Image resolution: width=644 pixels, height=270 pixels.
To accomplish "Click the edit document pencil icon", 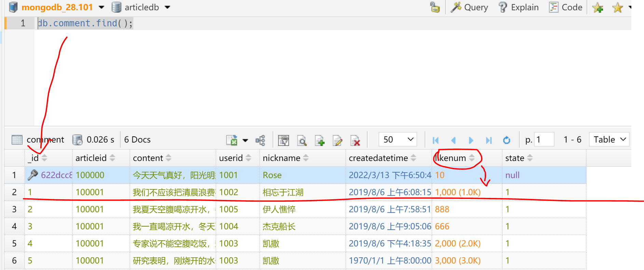I will 338,140.
